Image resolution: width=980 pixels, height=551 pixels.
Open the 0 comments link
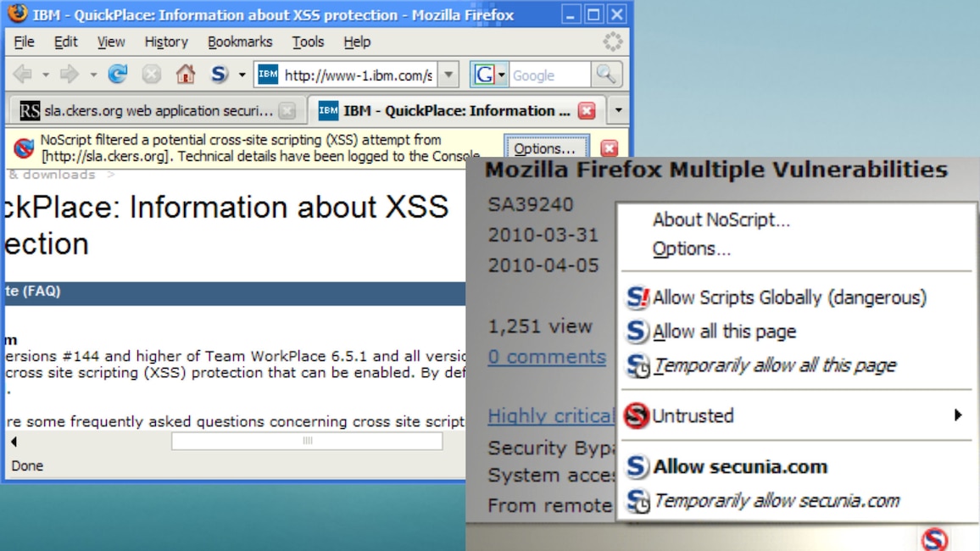547,357
